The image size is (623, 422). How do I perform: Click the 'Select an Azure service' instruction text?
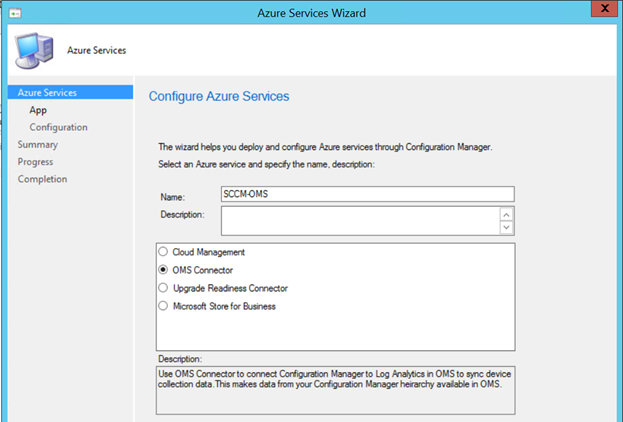[266, 164]
